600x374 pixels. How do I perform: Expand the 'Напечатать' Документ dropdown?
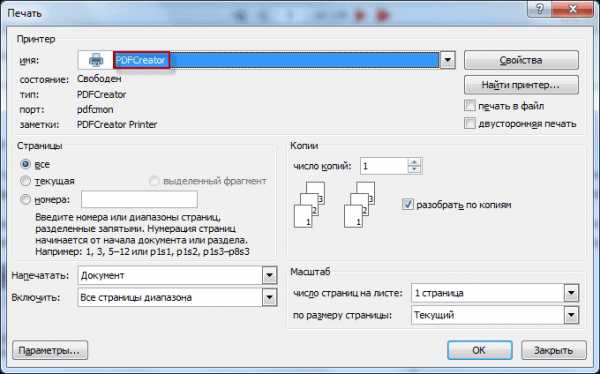tap(269, 275)
